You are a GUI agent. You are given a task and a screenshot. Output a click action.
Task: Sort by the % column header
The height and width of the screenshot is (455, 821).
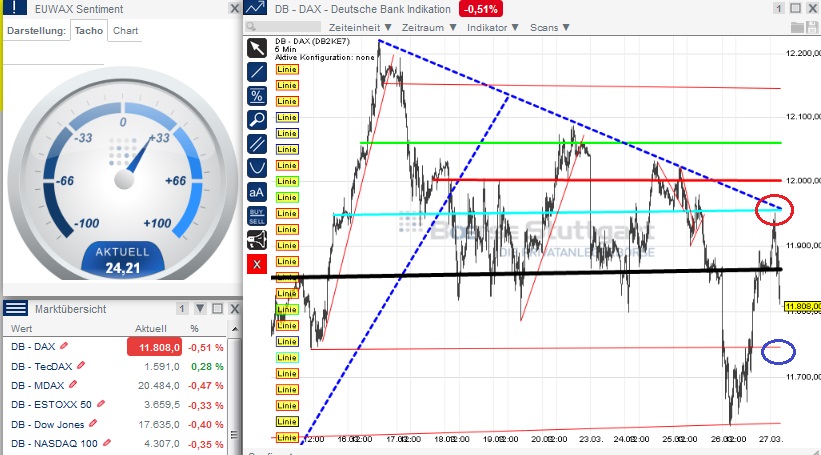(x=194, y=329)
